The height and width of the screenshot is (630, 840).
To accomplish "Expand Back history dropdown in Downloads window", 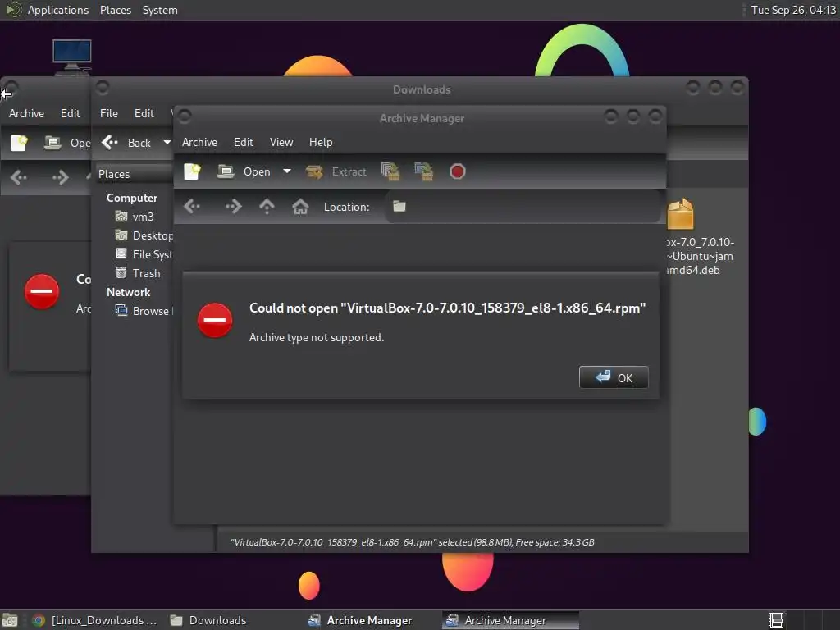I will click(167, 143).
